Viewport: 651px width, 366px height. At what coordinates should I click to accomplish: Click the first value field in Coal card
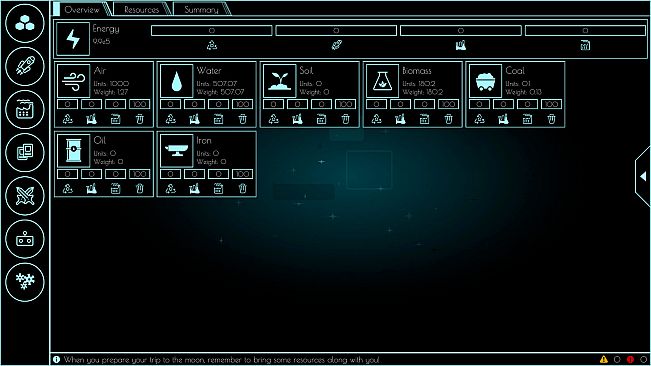click(479, 104)
